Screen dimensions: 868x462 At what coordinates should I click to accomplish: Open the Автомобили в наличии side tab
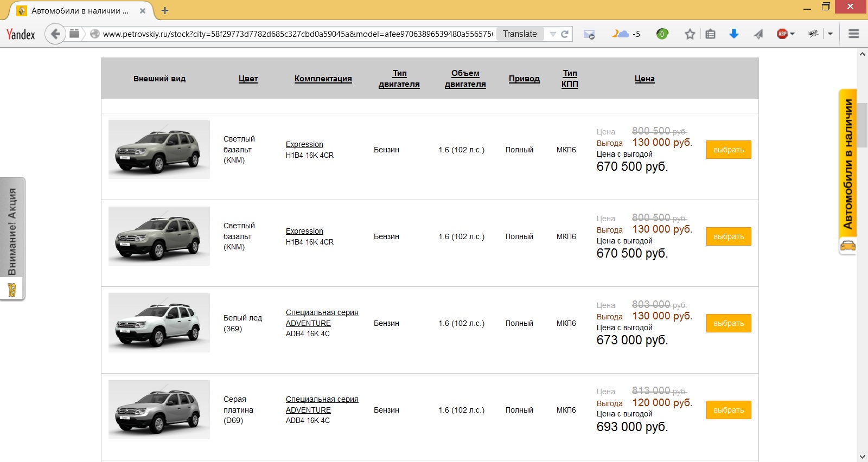847,172
